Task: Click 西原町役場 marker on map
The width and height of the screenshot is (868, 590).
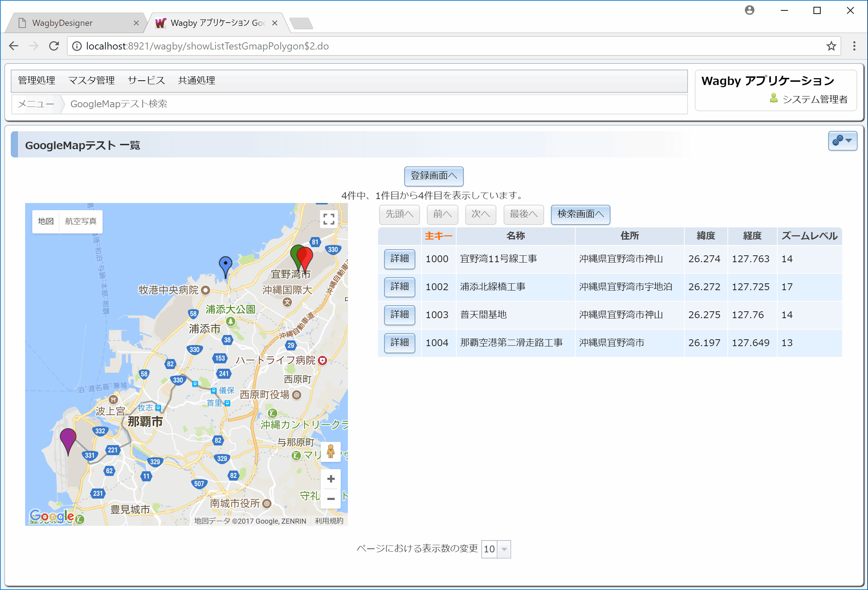Action: pyautogui.click(x=296, y=395)
